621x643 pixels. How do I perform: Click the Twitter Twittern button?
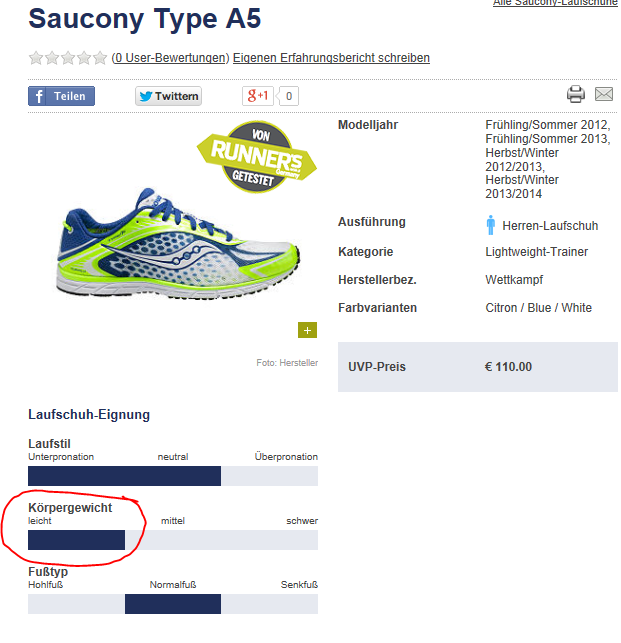tap(168, 96)
